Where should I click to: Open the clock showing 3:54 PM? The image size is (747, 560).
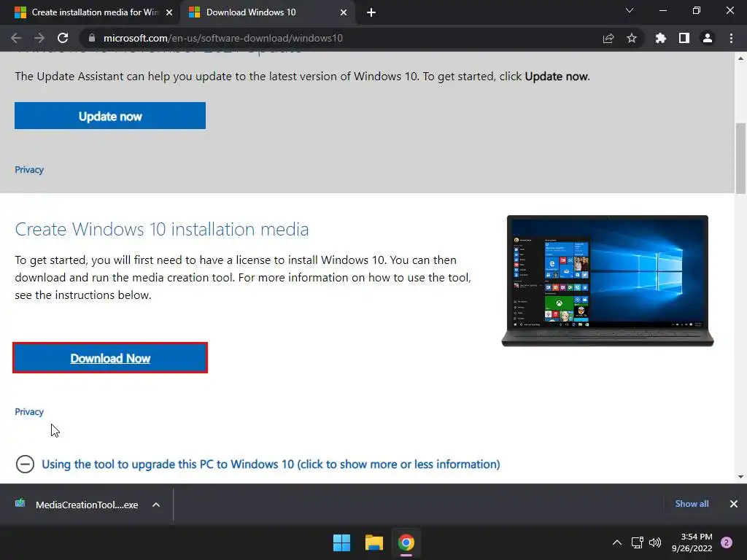(x=692, y=542)
